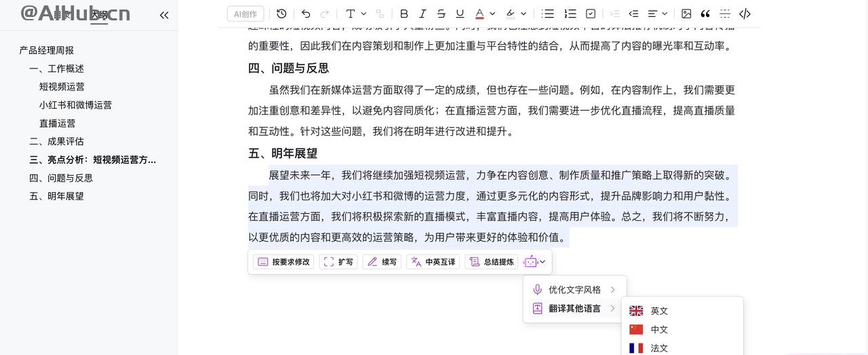Pick font color with the red A
The image size is (868, 355).
pos(480,14)
